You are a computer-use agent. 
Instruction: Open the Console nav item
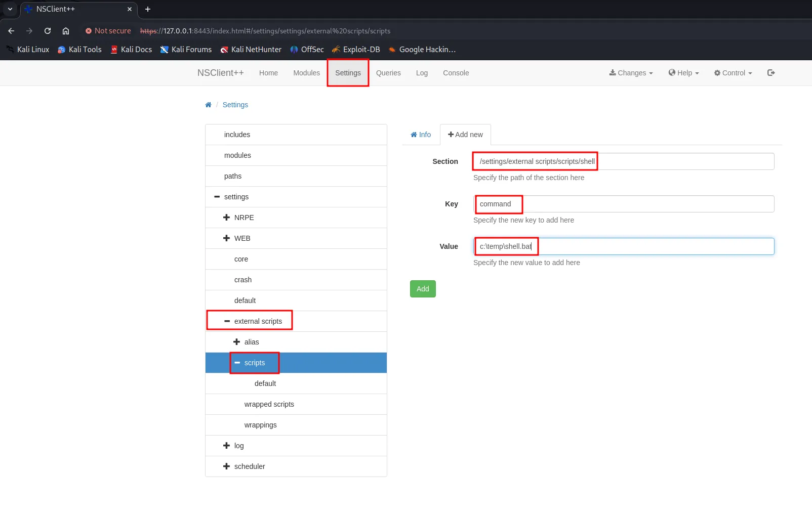[456, 73]
